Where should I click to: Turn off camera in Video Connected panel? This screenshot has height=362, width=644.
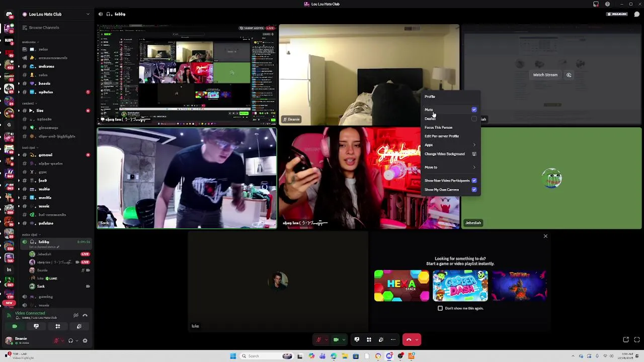tap(15, 326)
